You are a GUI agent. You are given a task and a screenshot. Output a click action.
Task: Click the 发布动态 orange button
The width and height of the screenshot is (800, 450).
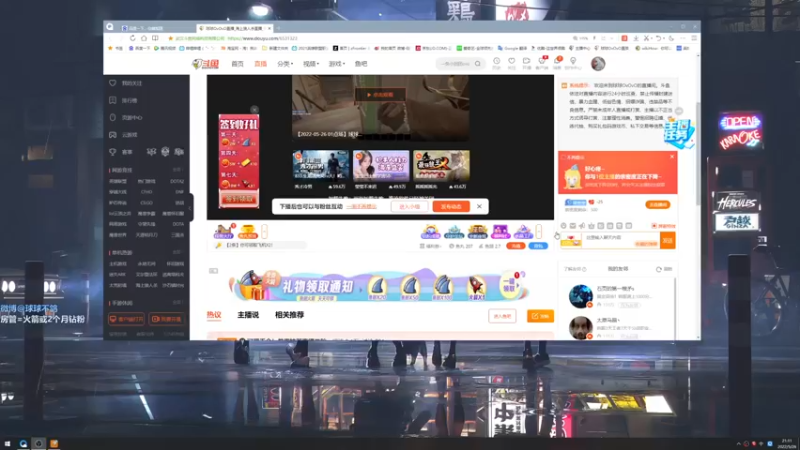pyautogui.click(x=451, y=207)
